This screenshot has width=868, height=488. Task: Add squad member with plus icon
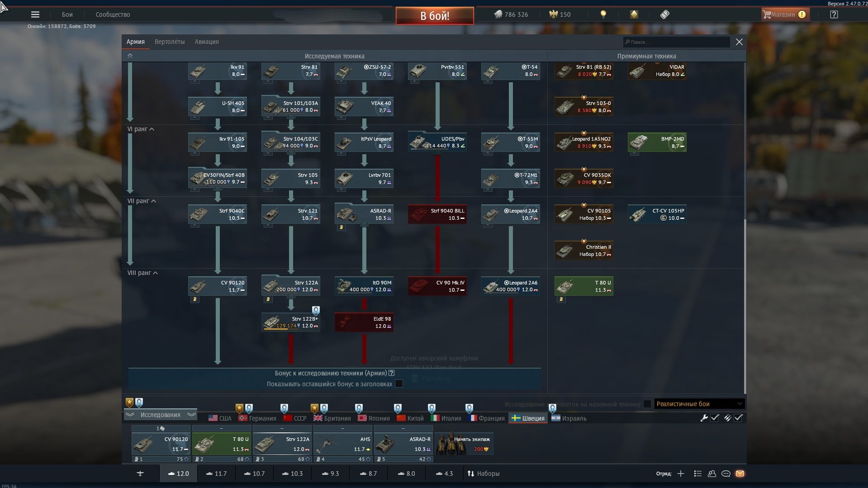click(x=681, y=474)
